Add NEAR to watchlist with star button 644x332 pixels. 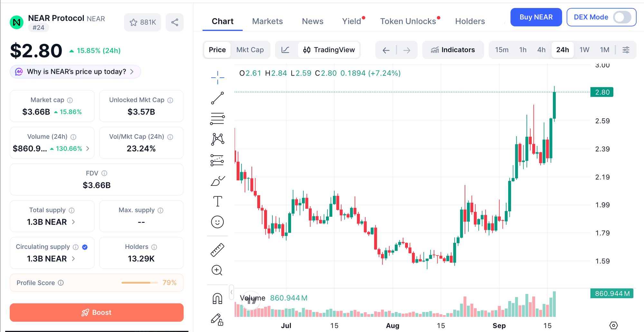pyautogui.click(x=142, y=22)
